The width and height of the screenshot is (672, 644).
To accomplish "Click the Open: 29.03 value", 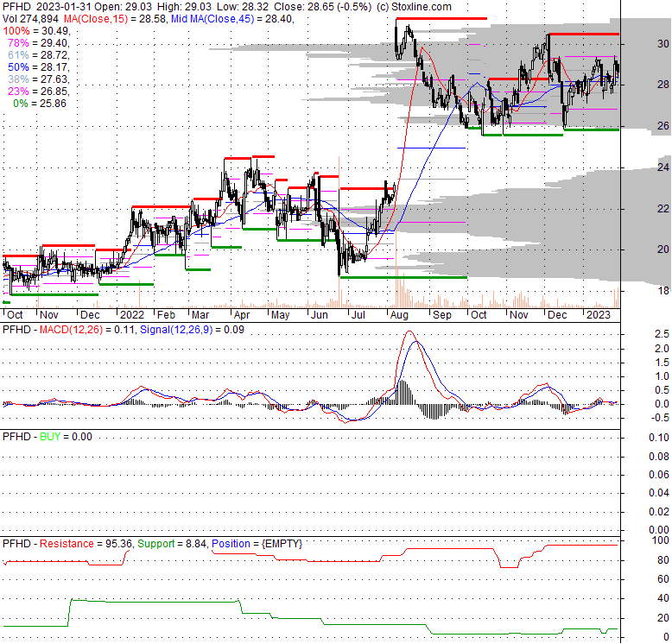I will (x=123, y=7).
